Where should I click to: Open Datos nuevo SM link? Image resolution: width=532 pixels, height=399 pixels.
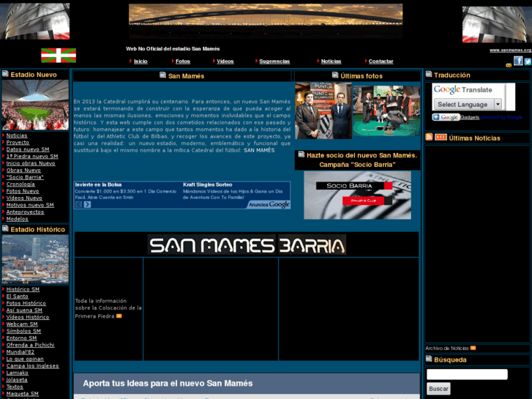(28, 149)
